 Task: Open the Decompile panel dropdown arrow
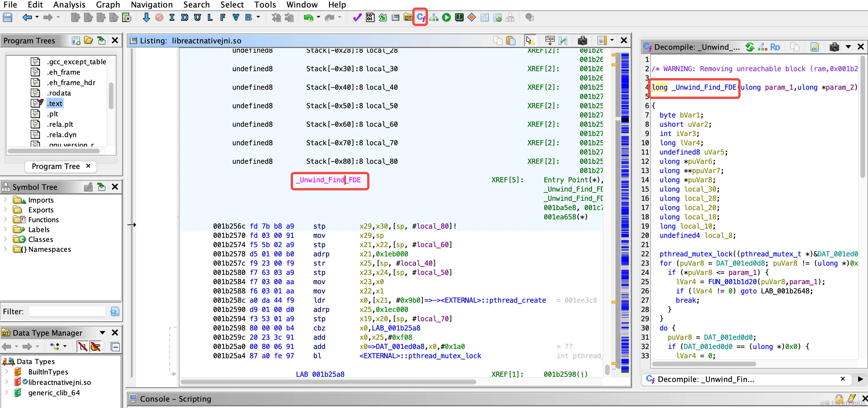848,47
